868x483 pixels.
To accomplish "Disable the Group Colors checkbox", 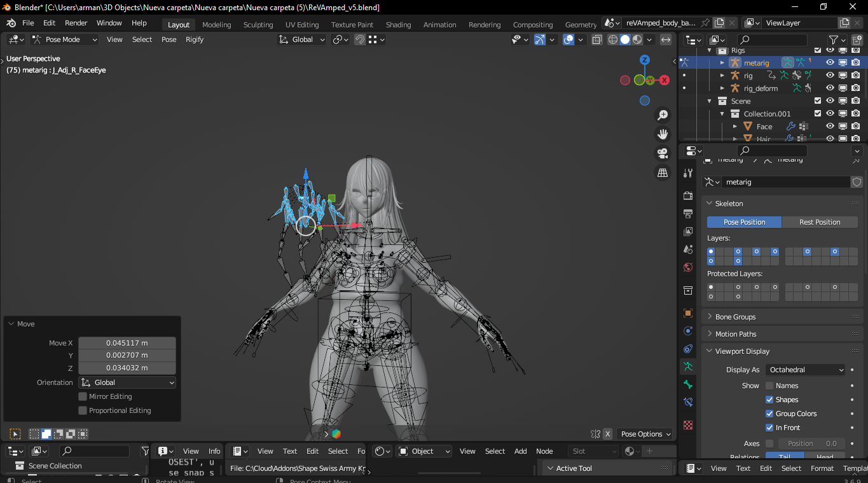I will (x=769, y=414).
